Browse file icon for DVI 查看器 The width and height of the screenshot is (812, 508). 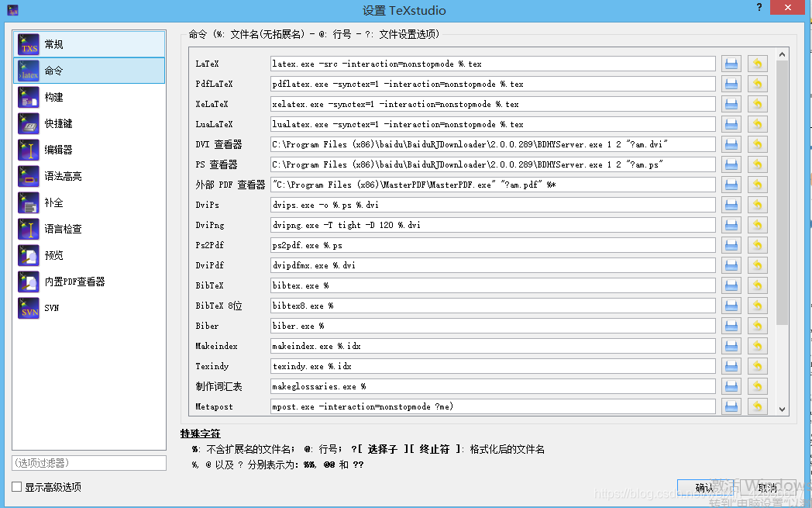pyautogui.click(x=731, y=144)
